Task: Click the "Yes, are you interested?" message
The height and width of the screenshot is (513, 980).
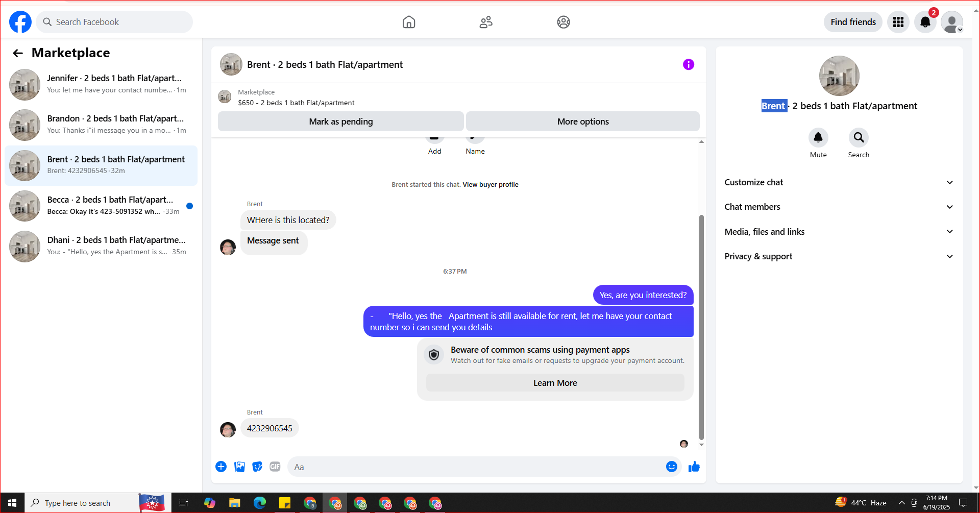Action: point(643,295)
